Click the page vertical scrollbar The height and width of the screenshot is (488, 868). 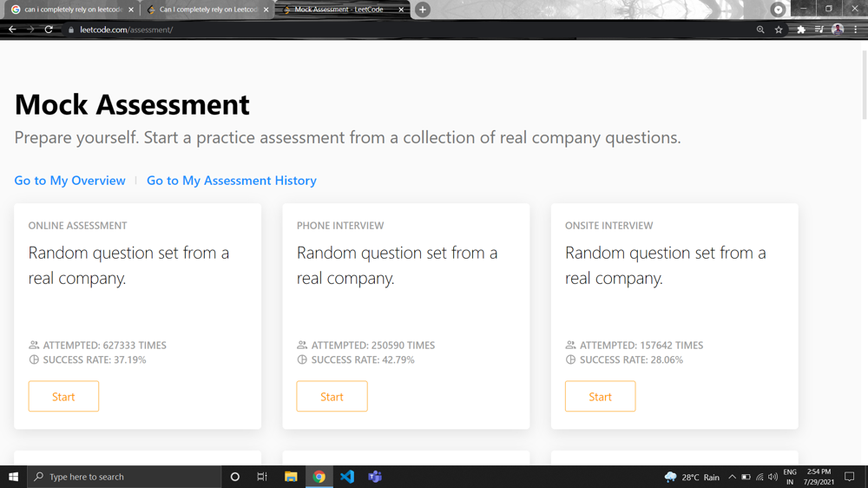point(865,84)
